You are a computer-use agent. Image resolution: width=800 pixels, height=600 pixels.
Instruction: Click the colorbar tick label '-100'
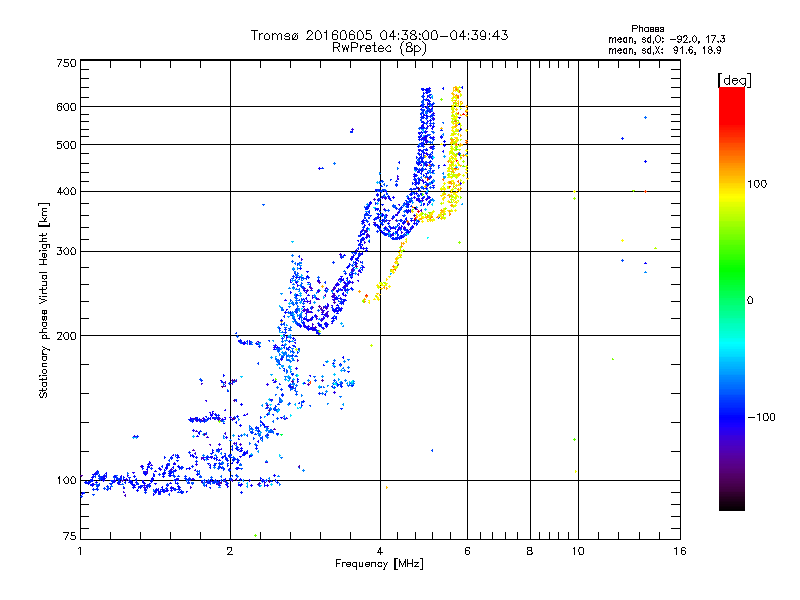pyautogui.click(x=761, y=417)
